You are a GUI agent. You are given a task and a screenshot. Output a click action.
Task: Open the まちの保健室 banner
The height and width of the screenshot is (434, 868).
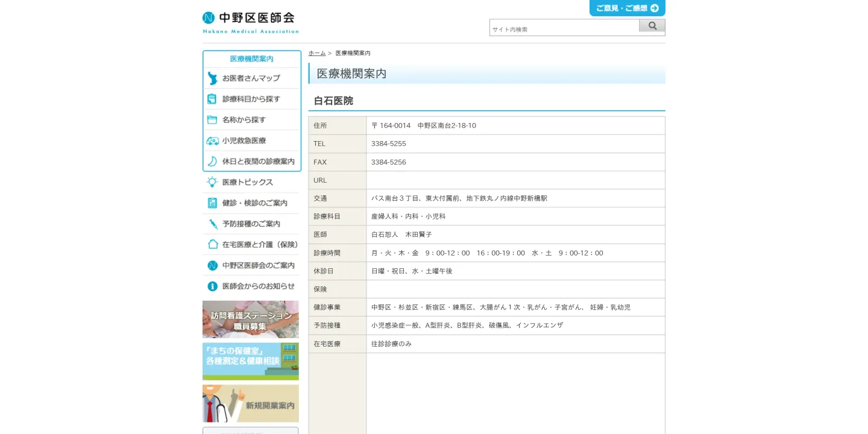[x=250, y=361]
